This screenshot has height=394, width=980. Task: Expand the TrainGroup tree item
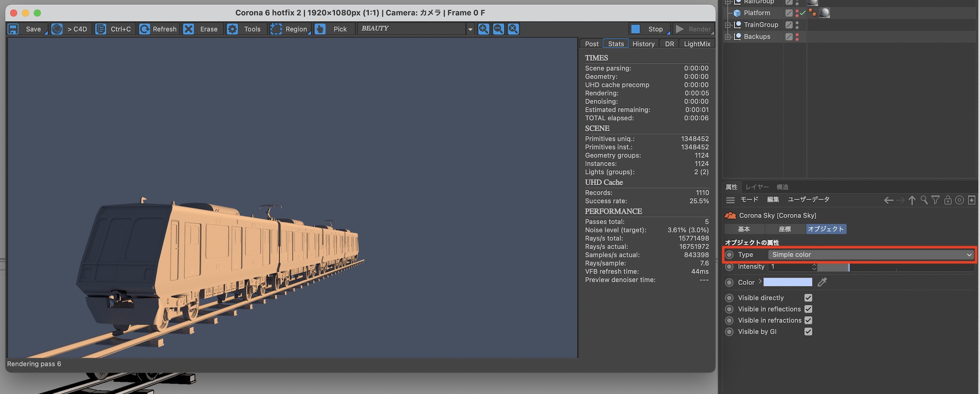728,25
